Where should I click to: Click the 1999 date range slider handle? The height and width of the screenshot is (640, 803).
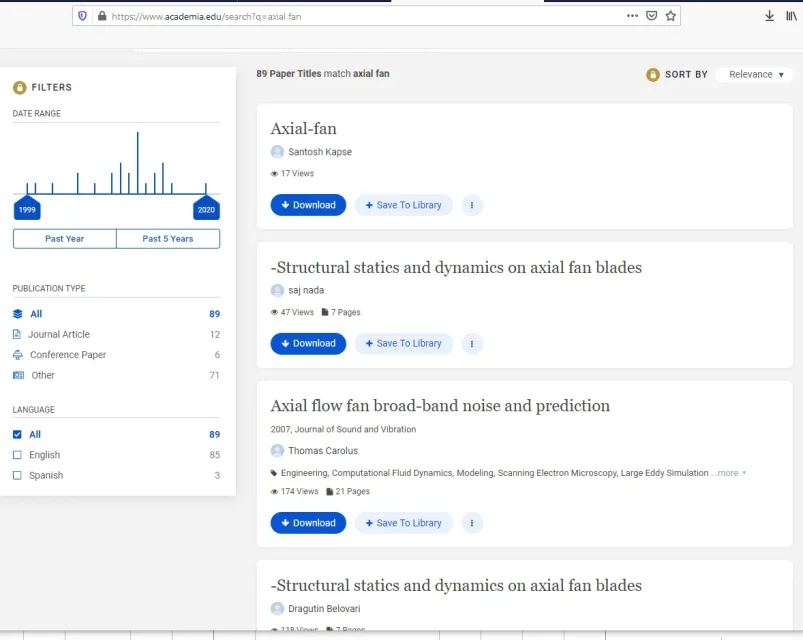[27, 209]
